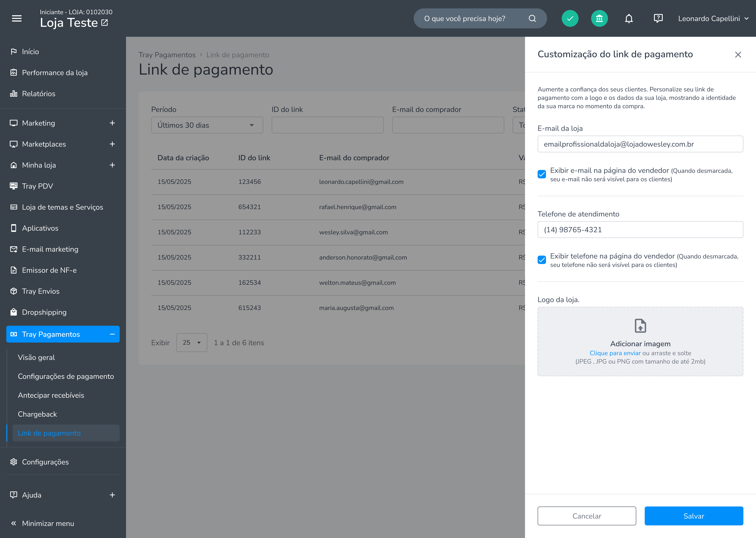
Task: Click link ID 123456 cell
Action: click(x=250, y=182)
